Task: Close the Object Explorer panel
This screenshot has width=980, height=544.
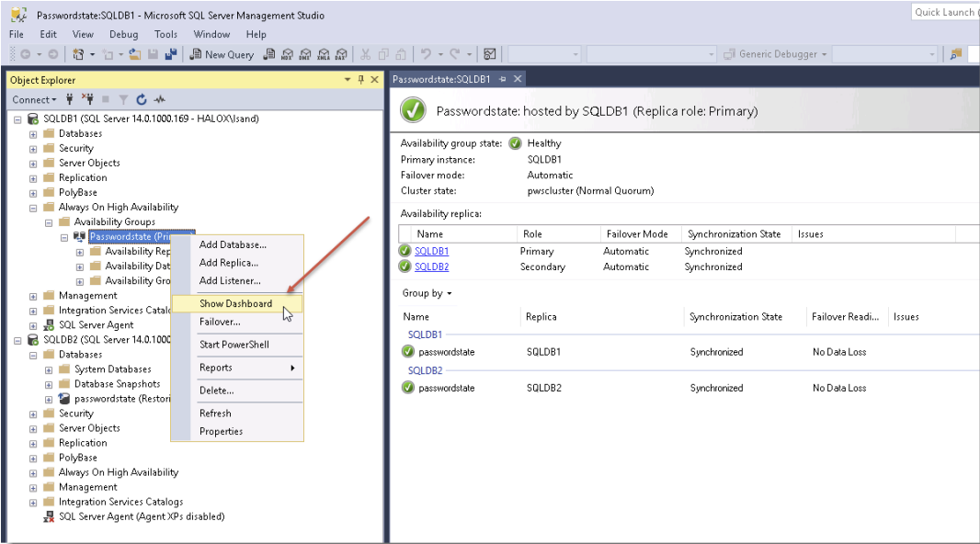Action: point(374,80)
